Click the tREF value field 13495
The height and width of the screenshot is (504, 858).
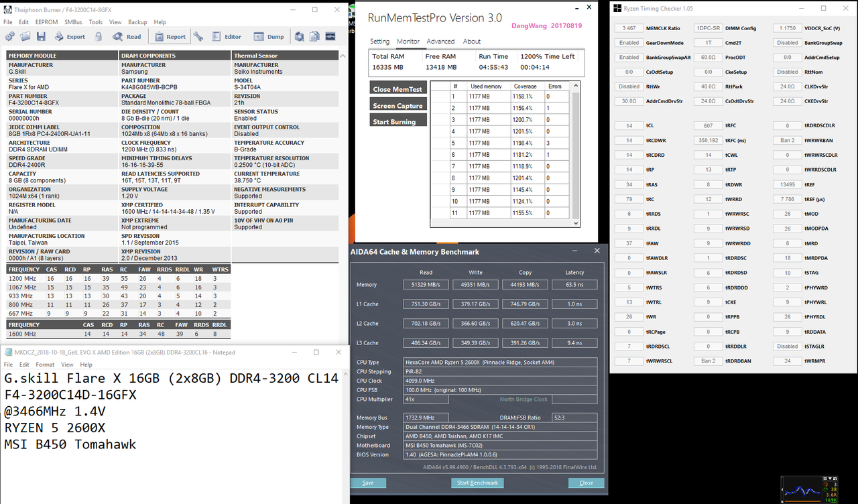[x=788, y=184]
